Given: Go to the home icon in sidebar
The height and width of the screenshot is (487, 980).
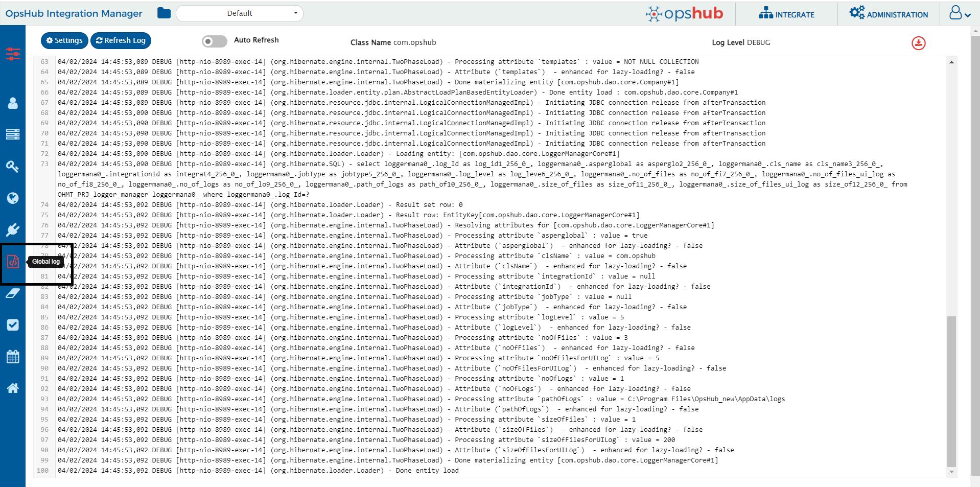Looking at the screenshot, I should [13, 388].
